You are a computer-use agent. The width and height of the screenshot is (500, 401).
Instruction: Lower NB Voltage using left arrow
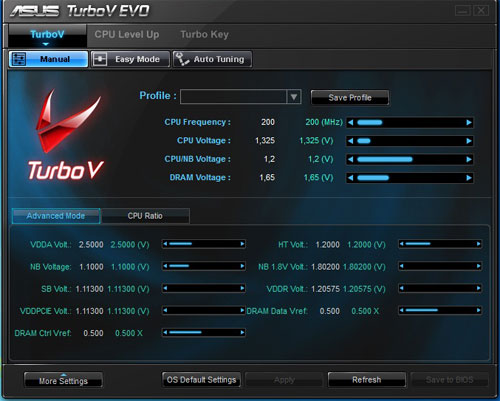[x=166, y=266]
